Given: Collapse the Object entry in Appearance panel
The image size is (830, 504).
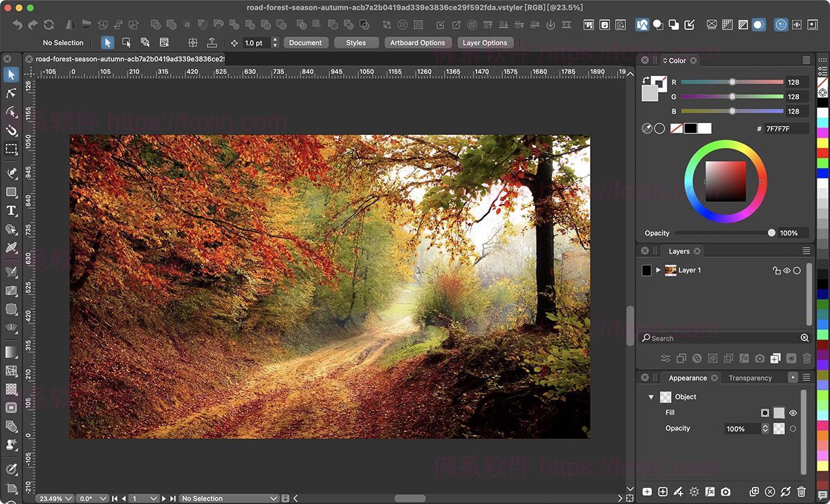Looking at the screenshot, I should (x=650, y=397).
